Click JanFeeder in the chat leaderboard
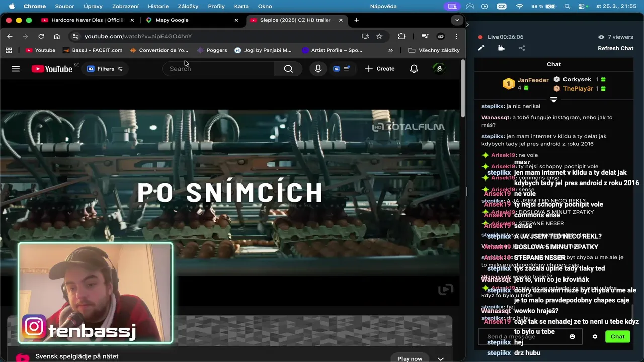This screenshot has height=362, width=644. pos(533,80)
